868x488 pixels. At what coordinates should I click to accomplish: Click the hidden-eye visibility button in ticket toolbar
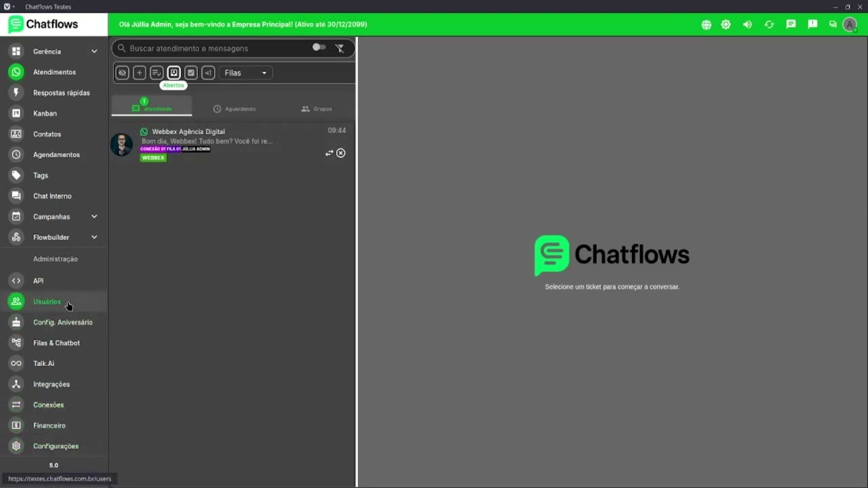pos(122,73)
